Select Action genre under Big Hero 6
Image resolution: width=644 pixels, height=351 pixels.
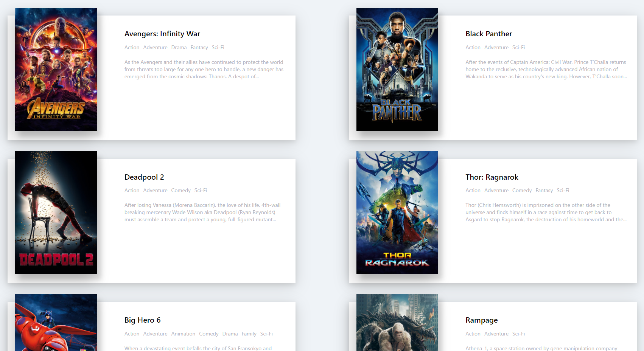pyautogui.click(x=132, y=334)
